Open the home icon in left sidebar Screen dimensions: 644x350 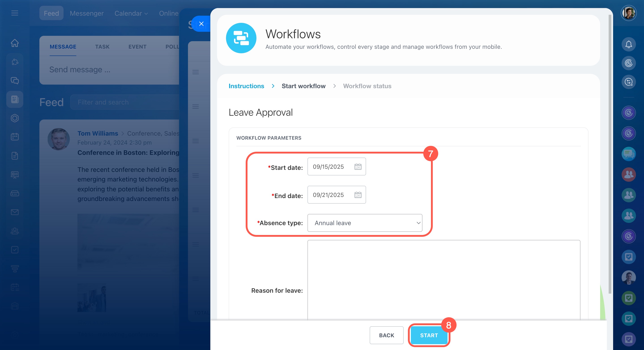tap(15, 43)
